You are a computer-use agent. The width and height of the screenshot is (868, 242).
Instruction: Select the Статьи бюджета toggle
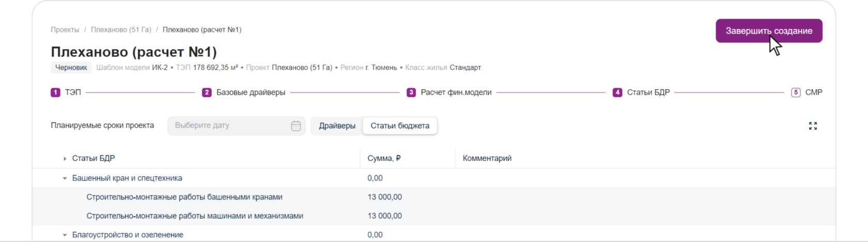[400, 126]
